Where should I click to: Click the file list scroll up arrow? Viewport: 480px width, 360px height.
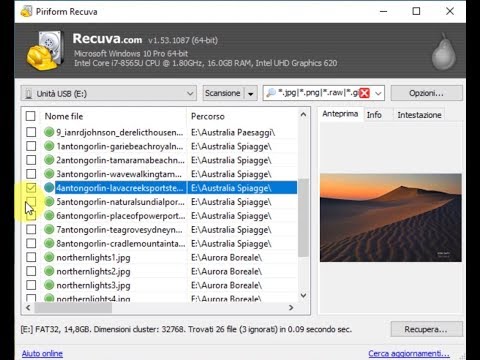coord(303,115)
